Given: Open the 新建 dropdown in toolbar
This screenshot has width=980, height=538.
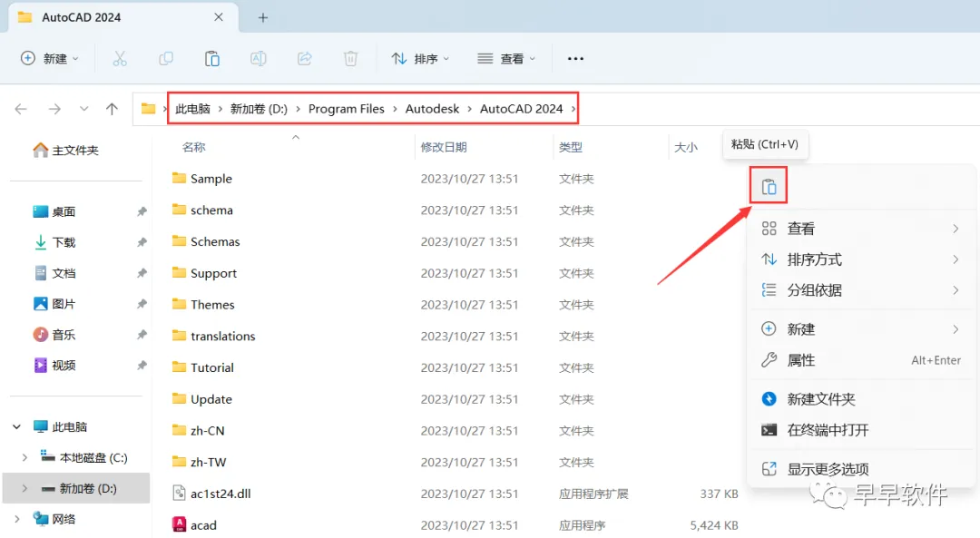Looking at the screenshot, I should tap(49, 59).
